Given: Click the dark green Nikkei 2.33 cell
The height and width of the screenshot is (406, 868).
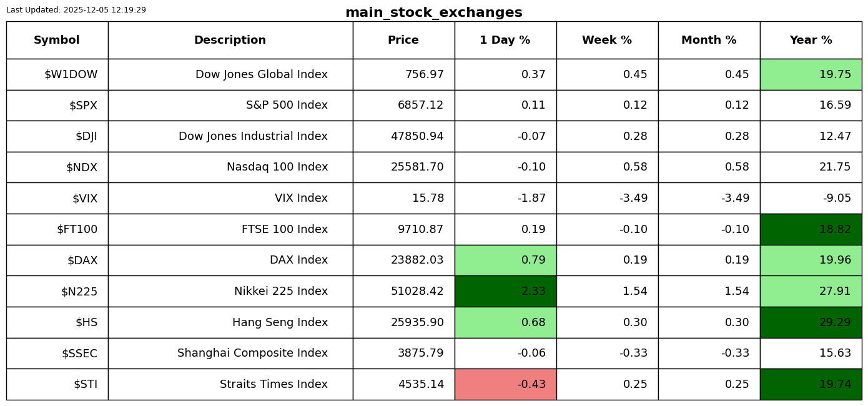Looking at the screenshot, I should pos(505,292).
